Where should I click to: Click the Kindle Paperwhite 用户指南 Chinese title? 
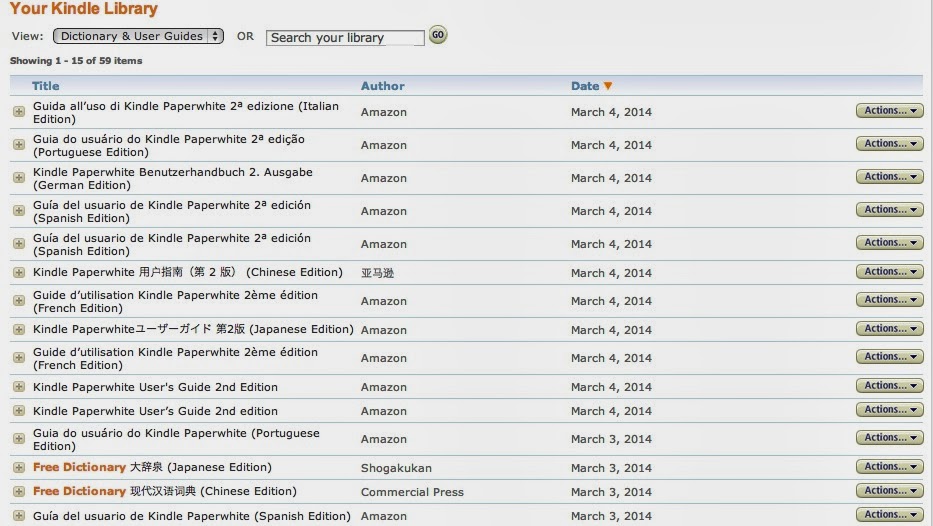click(187, 272)
